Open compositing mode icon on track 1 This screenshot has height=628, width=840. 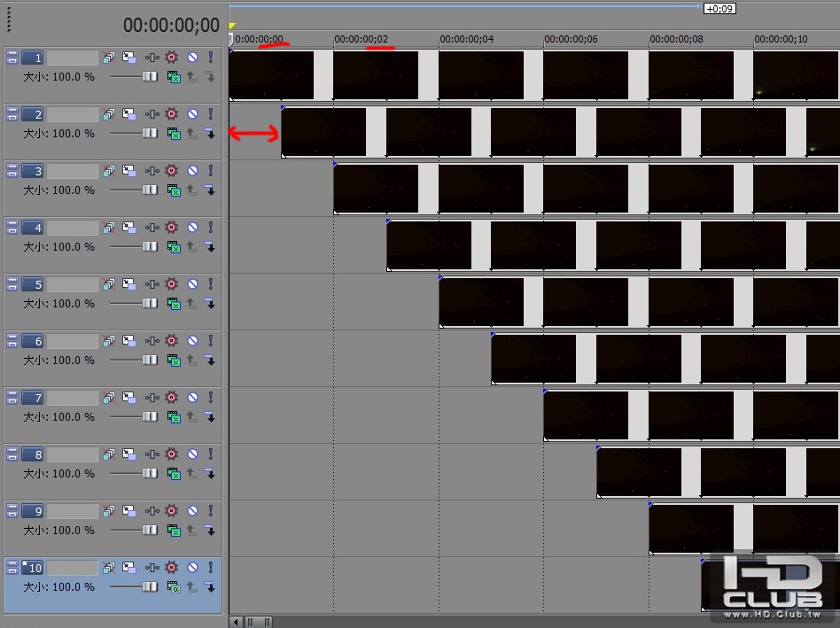[x=174, y=77]
